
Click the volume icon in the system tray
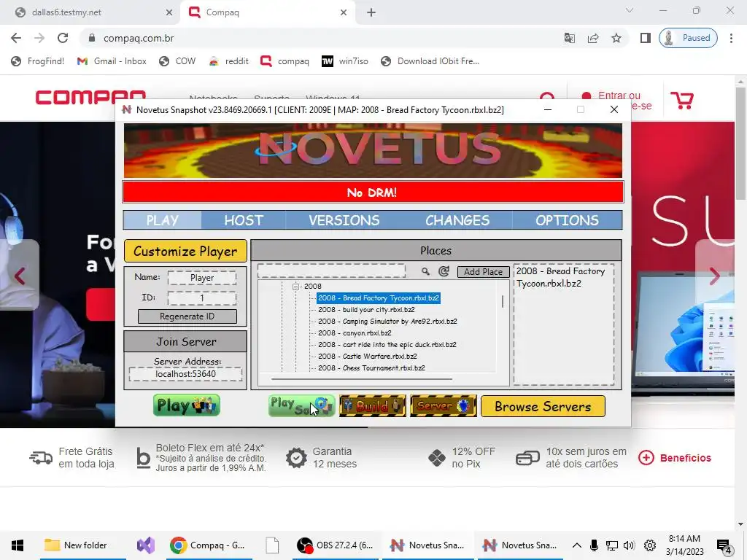coord(629,545)
